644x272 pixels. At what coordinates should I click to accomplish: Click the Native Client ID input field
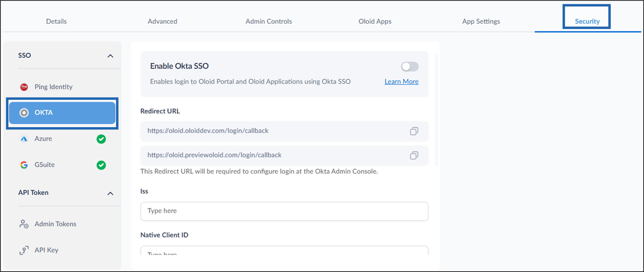tap(284, 250)
